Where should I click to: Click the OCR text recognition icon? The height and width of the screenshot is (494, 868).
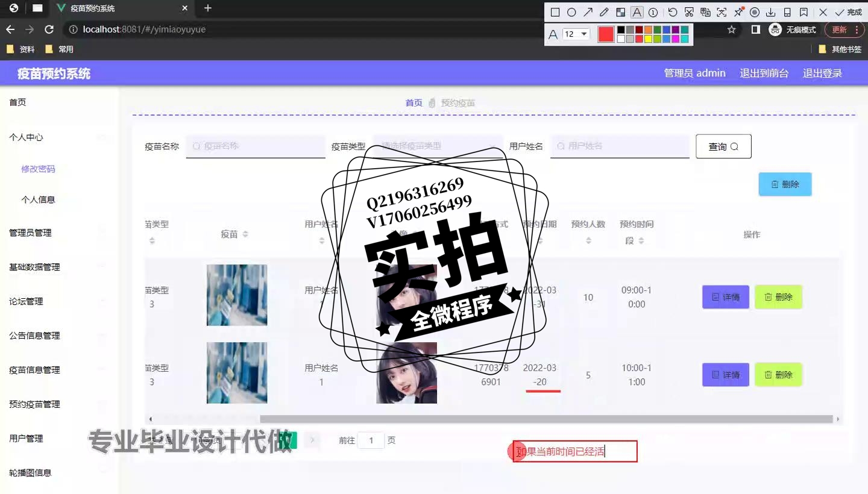pos(722,13)
